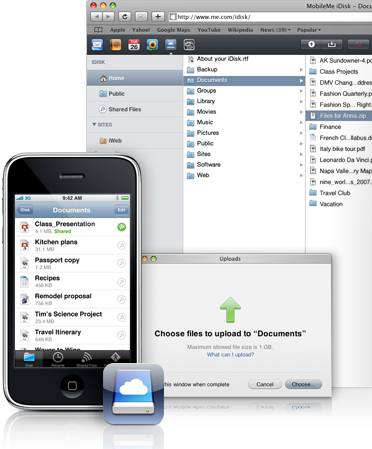Click the Safari address field

coord(270,16)
